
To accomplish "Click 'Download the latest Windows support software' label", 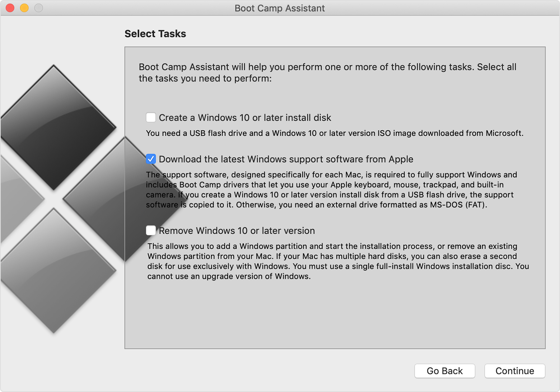I will [286, 159].
